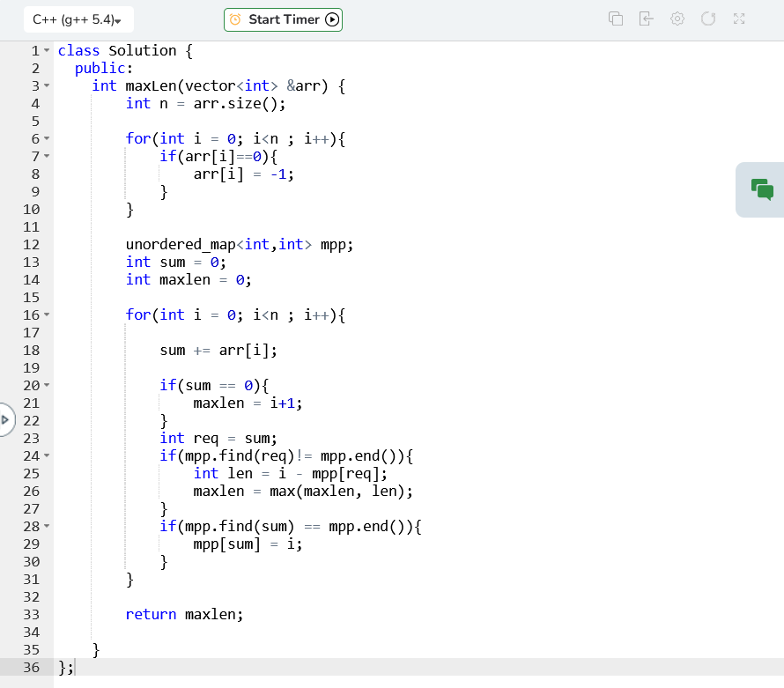Click 'if(mpp.find(sum) == mpp.end()){' line
The image size is (784, 688).
291,527
